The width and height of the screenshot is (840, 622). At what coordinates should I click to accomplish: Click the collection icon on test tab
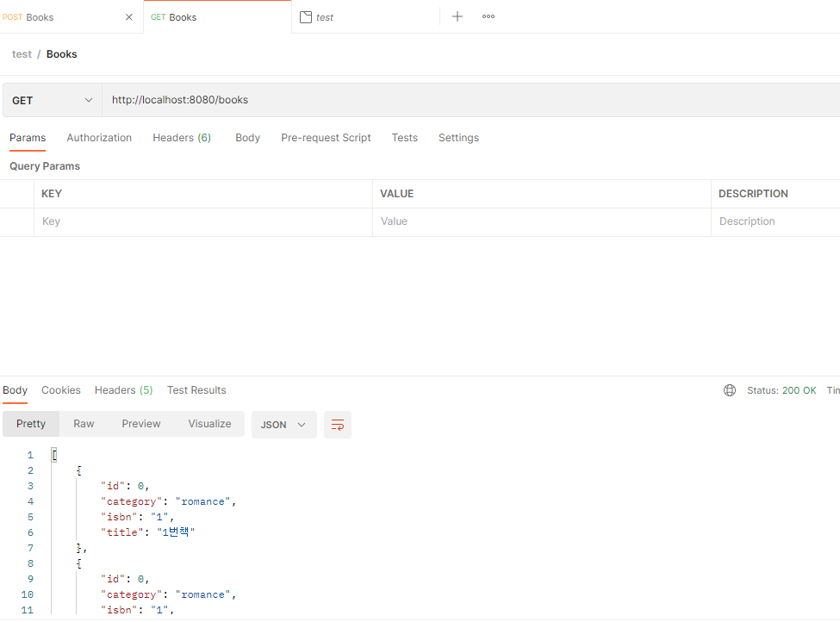305,17
